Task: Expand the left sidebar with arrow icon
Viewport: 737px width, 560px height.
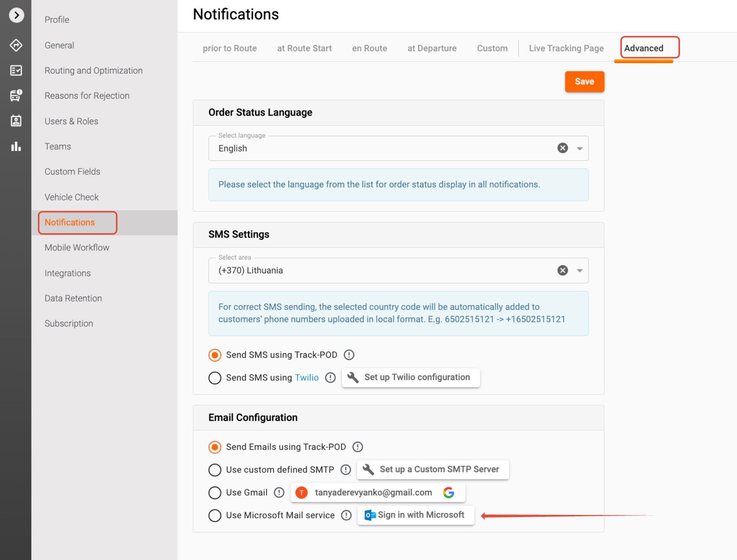Action: (16, 15)
